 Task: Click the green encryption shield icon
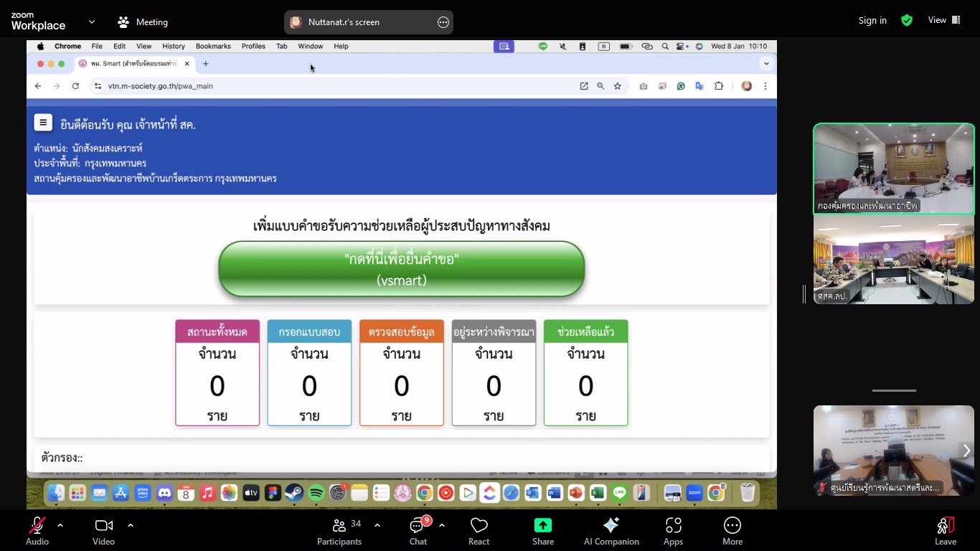pyautogui.click(x=907, y=20)
